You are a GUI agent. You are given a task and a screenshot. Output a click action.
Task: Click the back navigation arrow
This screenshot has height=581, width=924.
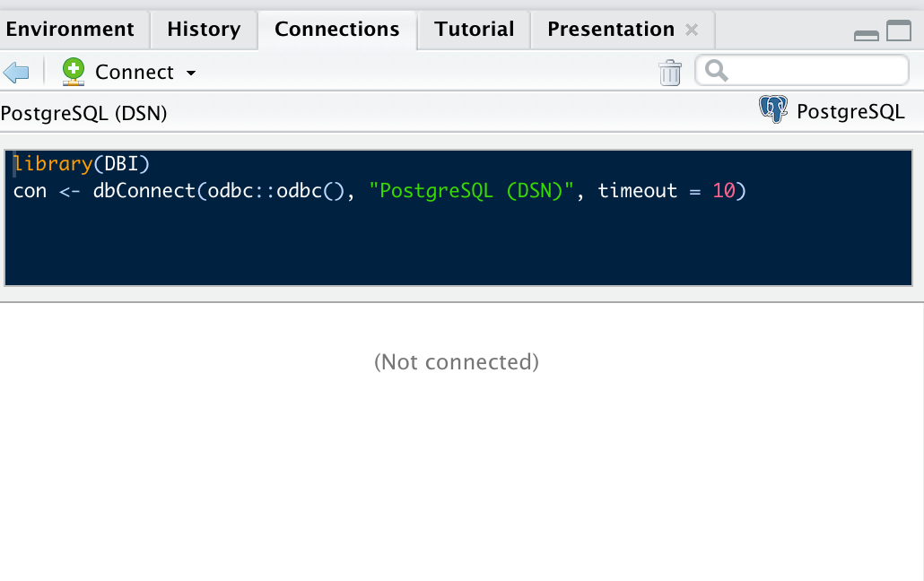click(x=16, y=71)
